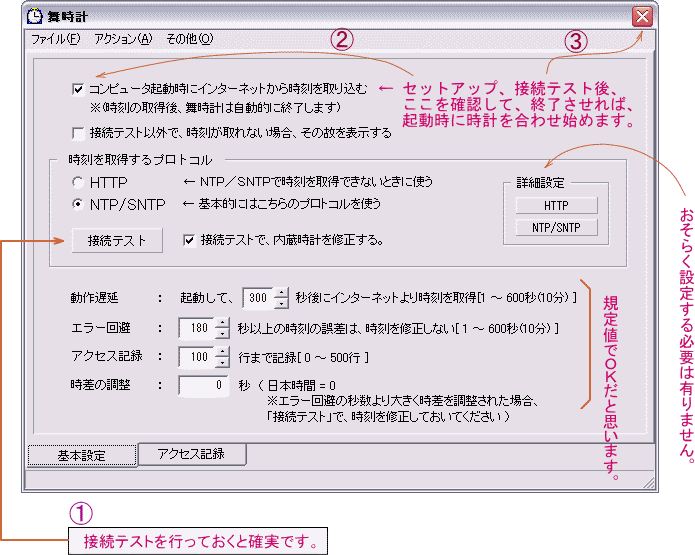Screen dimensions: 695x555
Task: Open NTP/SNTP detailed settings button
Action: [x=556, y=228]
